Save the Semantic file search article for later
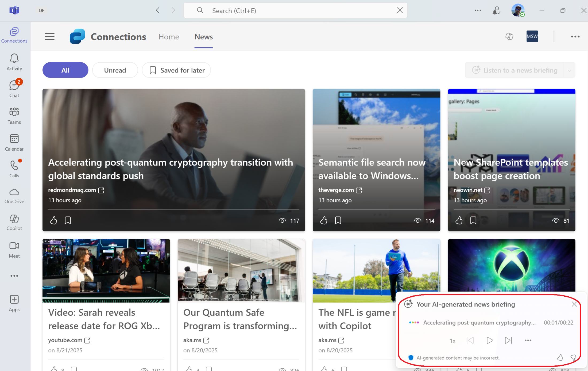Image resolution: width=588 pixels, height=371 pixels. pos(338,220)
